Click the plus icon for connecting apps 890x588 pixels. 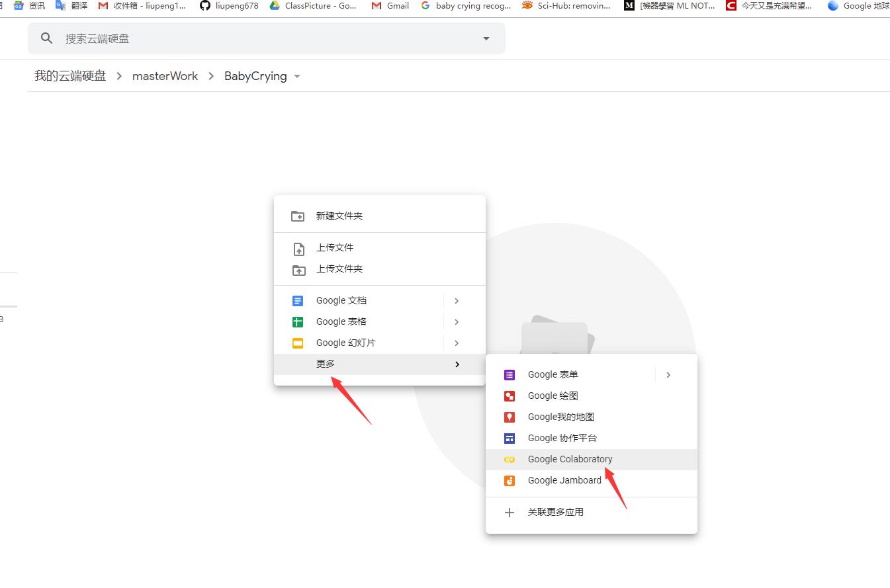click(x=510, y=513)
